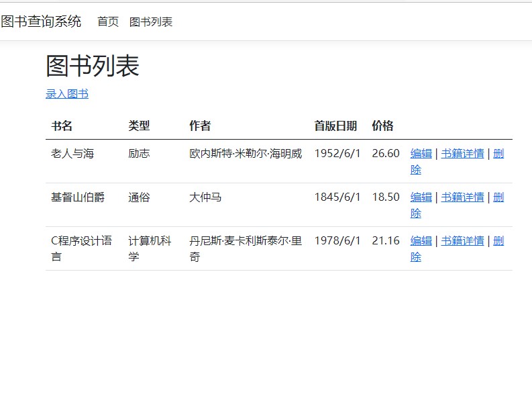Select the 首版日期 column header

[x=335, y=126]
